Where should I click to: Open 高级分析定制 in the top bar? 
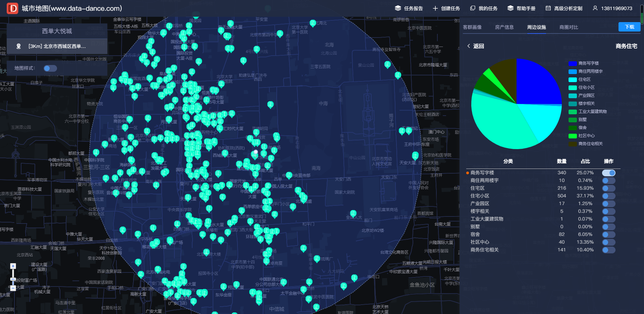tap(564, 8)
